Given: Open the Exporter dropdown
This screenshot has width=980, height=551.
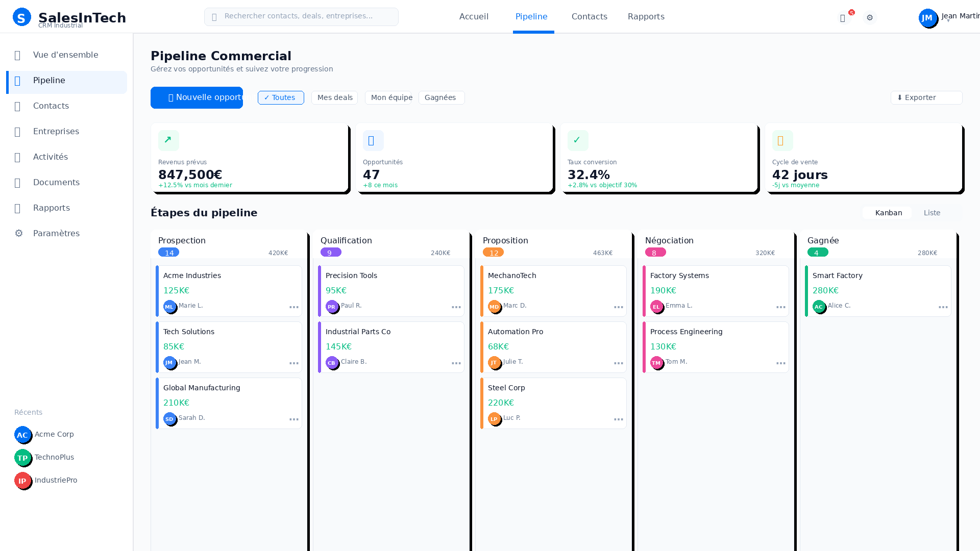Looking at the screenshot, I should [x=926, y=97].
